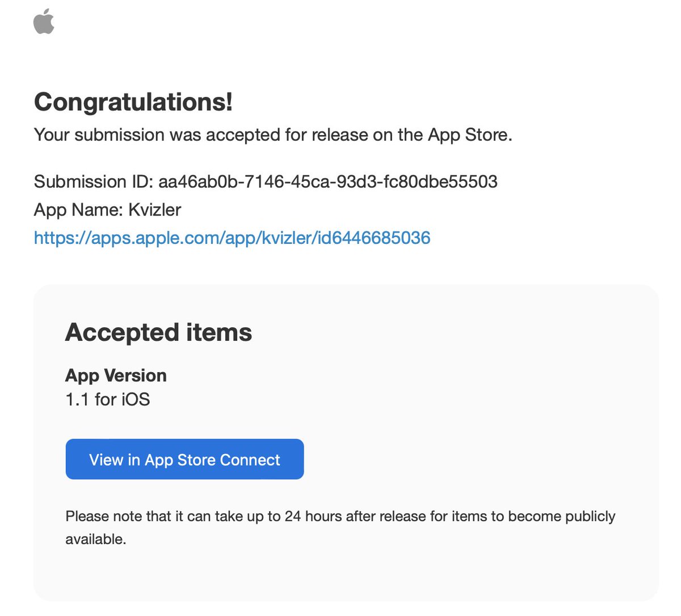Click the submission accepted for release sentence
Image resolution: width=681 pixels, height=616 pixels.
point(273,135)
